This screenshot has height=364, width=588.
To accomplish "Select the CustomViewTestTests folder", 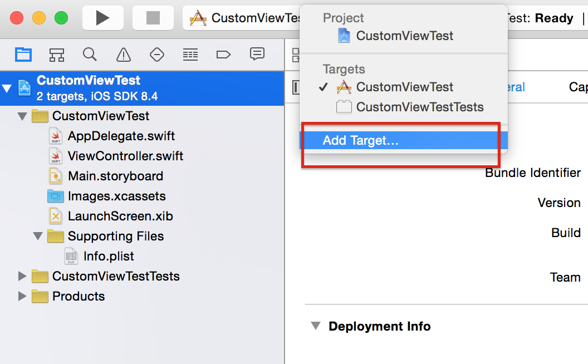I will coord(116,276).
